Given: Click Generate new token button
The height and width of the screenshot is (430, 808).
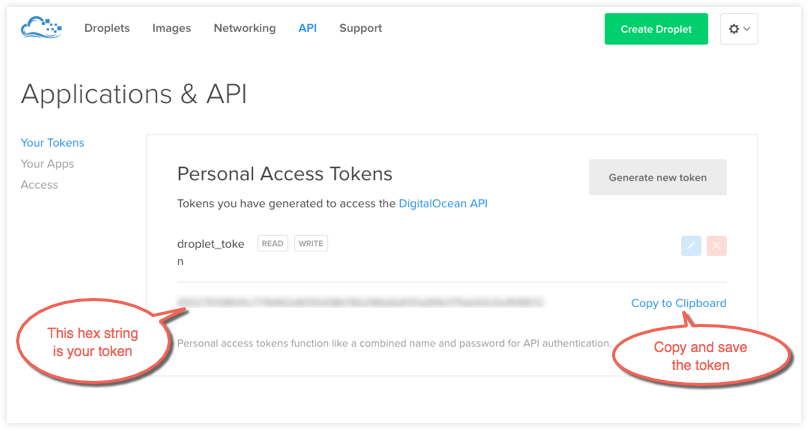Looking at the screenshot, I should point(657,177).
